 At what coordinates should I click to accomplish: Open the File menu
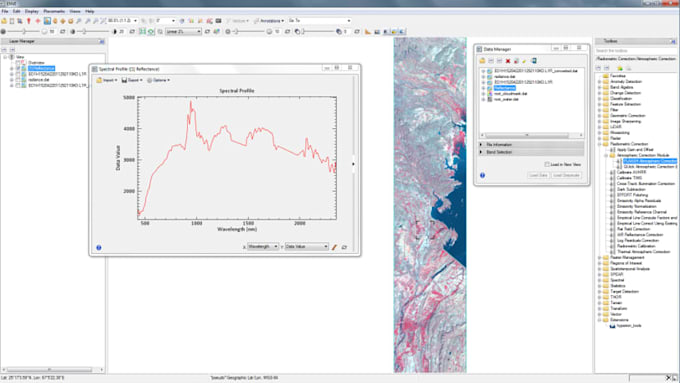point(5,11)
